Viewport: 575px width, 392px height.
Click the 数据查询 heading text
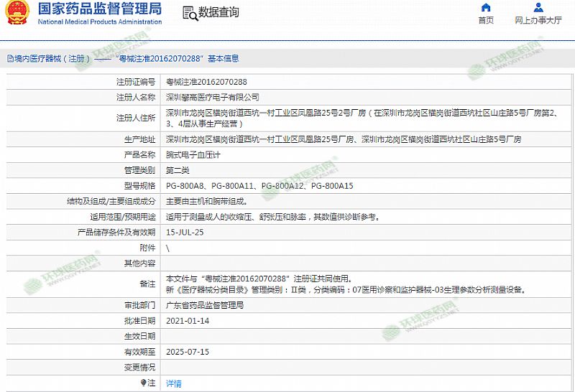(x=218, y=13)
